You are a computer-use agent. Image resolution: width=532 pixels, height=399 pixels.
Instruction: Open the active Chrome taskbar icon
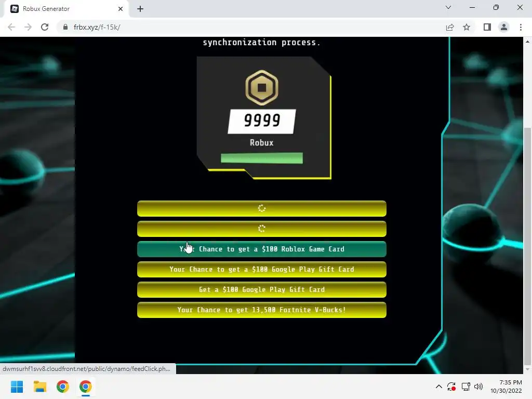point(86,387)
